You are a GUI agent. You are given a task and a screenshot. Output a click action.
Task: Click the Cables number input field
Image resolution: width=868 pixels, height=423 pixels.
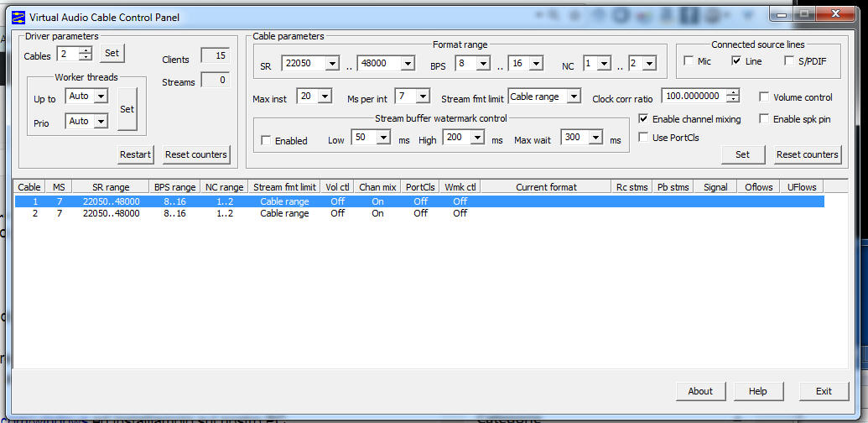click(x=68, y=54)
